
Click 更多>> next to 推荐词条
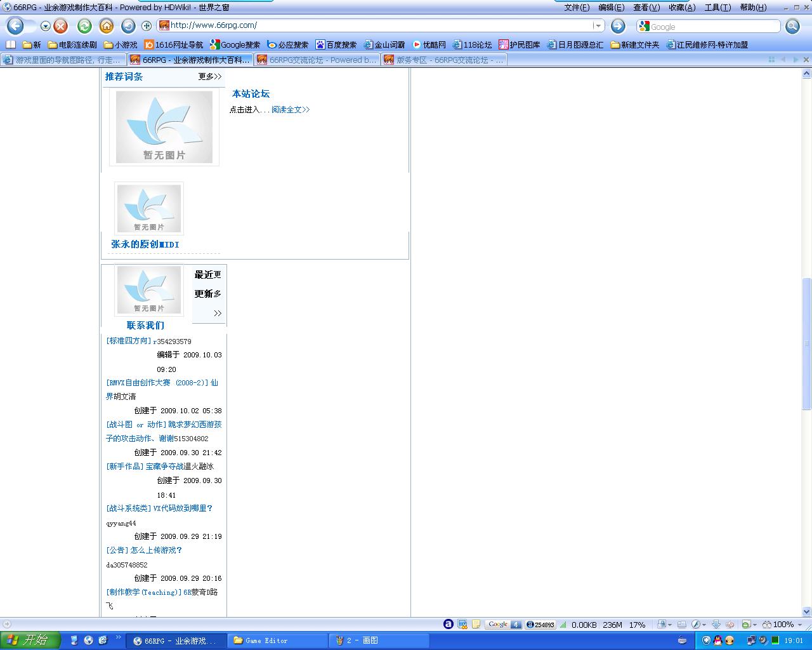[x=210, y=77]
